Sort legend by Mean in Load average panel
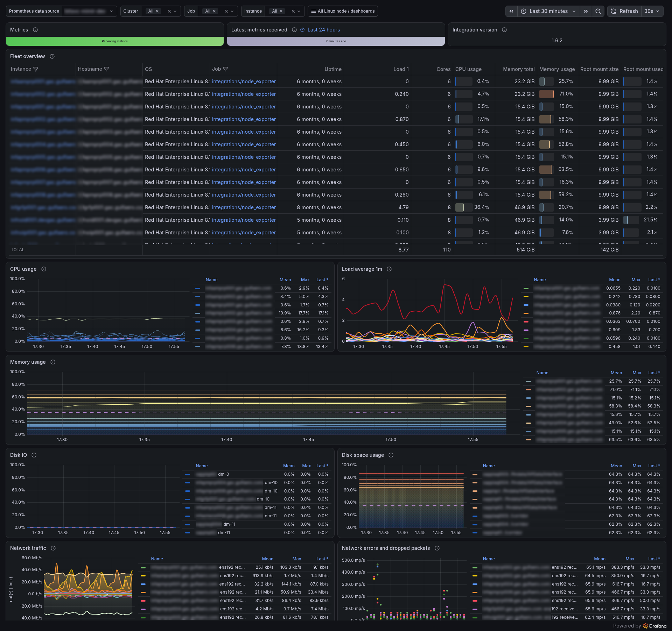 (x=615, y=280)
